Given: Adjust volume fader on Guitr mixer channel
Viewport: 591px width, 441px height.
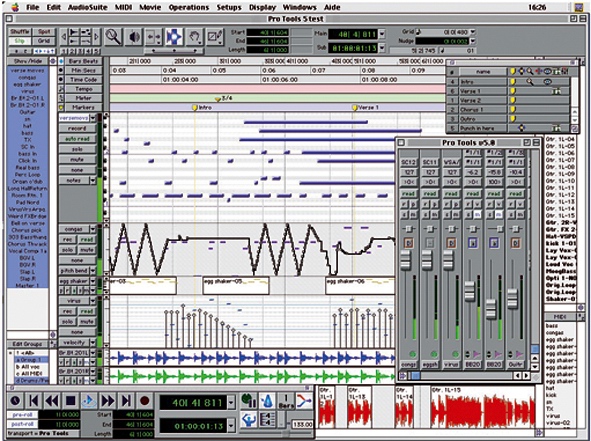Looking at the screenshot, I should click(x=512, y=299).
